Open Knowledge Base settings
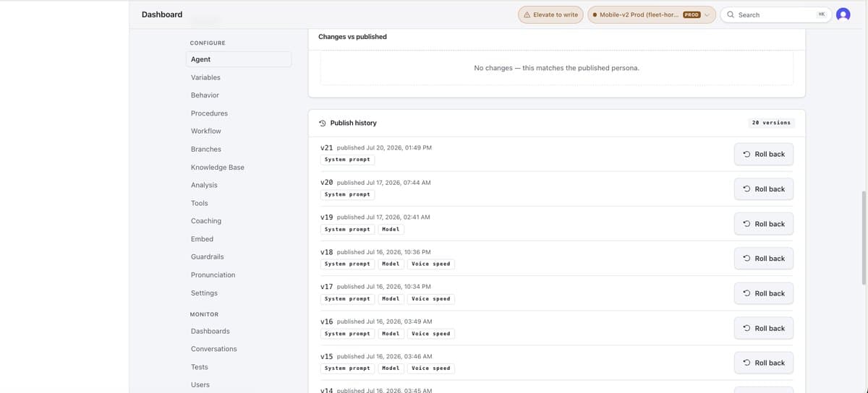 (x=218, y=167)
